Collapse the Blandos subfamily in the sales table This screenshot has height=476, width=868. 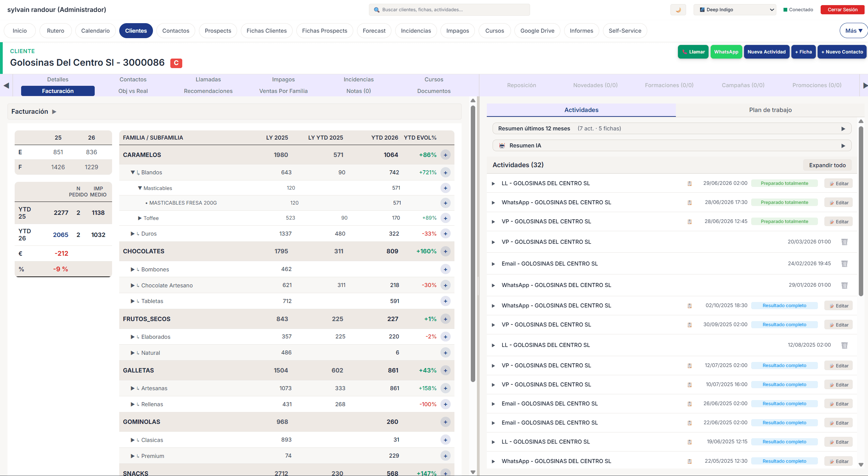(133, 172)
